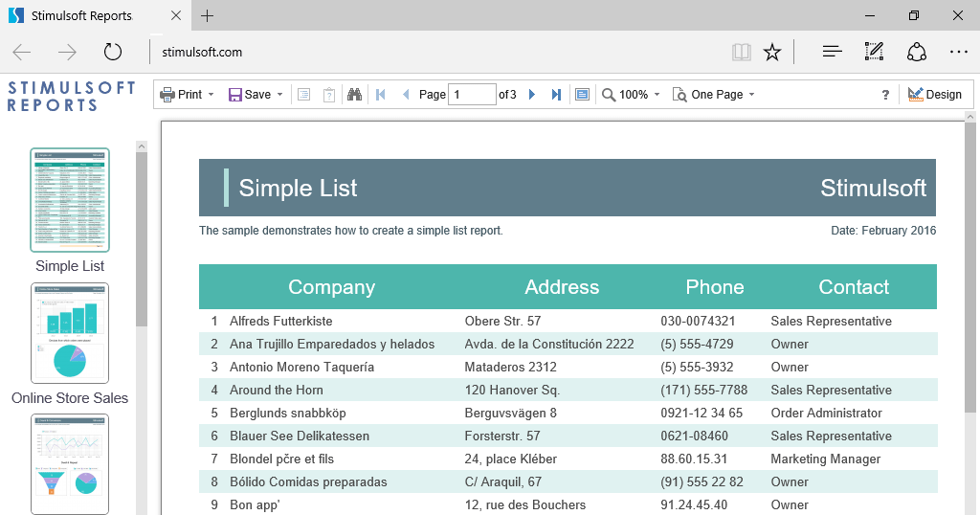
Task: Click Around the Horn company name
Action: click(277, 390)
